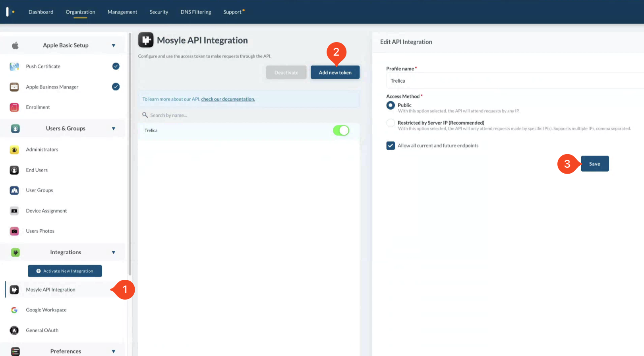Click the Enrollment icon
This screenshot has width=644, height=356.
(14, 107)
